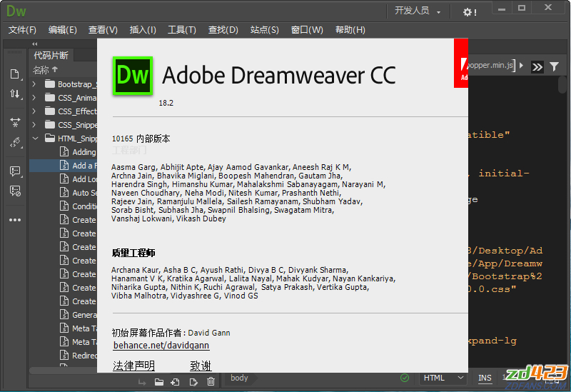This screenshot has height=392, width=571.
Task: Toggle the INS insert mode indicator
Action: point(485,378)
